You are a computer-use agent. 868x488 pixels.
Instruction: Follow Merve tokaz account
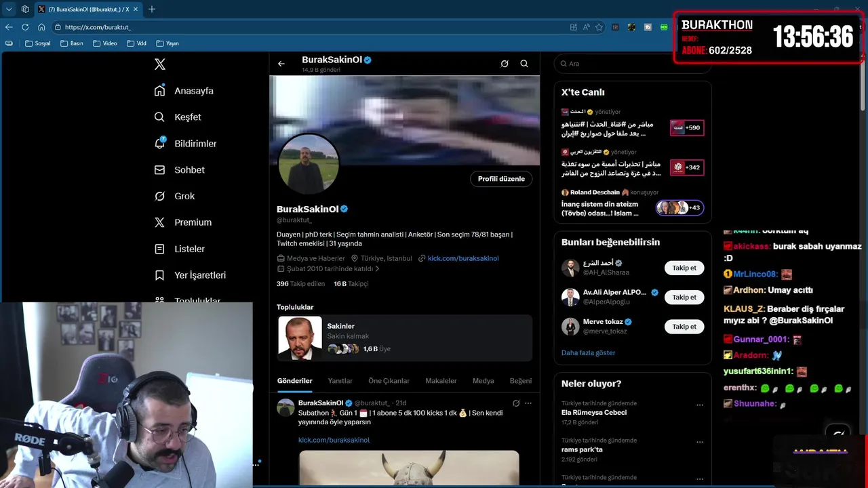[x=684, y=327]
